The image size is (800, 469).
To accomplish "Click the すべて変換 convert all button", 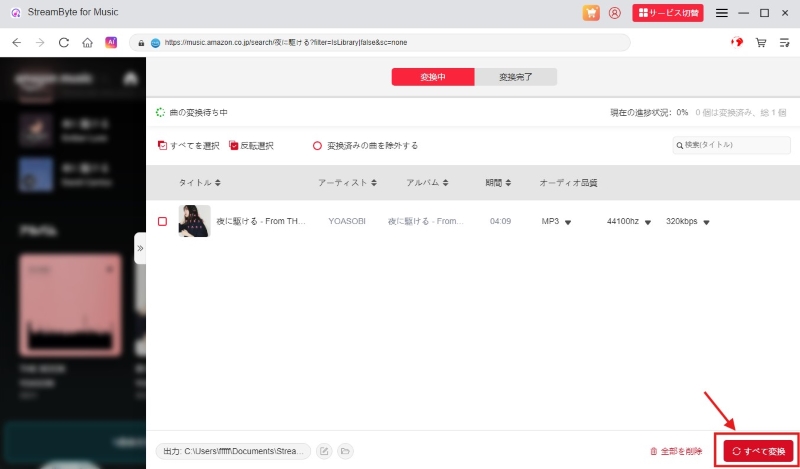I will point(759,451).
